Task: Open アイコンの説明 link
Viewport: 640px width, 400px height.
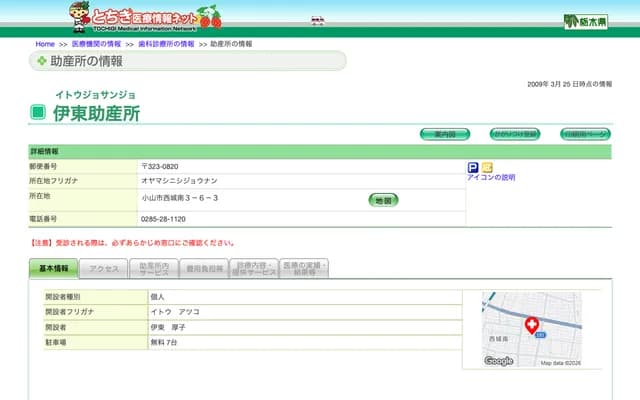Action: click(491, 178)
